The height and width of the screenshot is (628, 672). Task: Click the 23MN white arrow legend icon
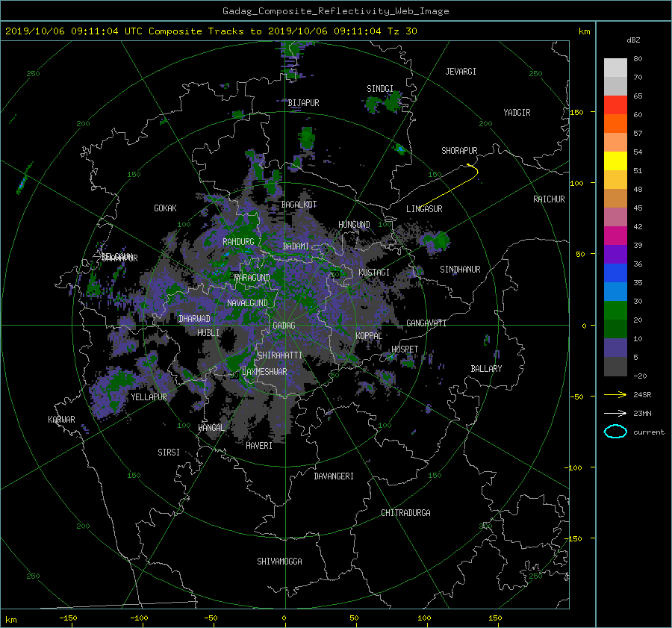[x=615, y=414]
